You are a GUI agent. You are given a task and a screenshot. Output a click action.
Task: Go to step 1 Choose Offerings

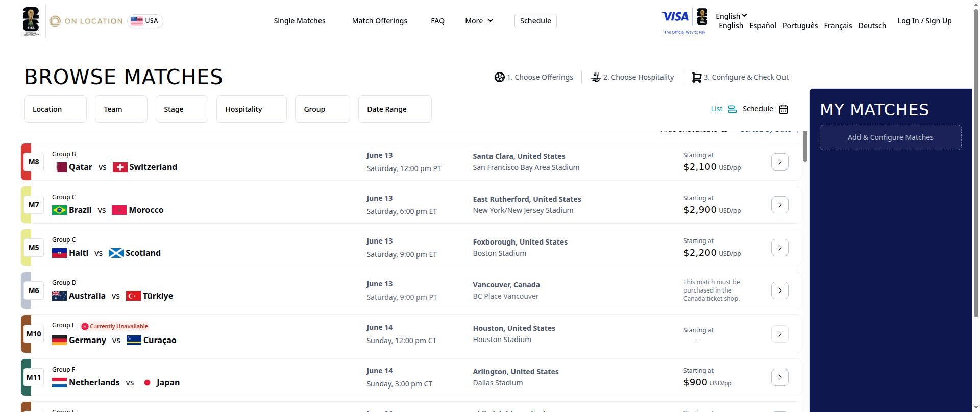coord(534,77)
